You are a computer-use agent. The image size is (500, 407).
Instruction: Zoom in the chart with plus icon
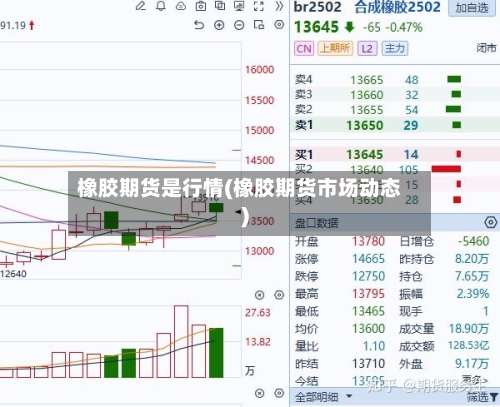tap(219, 25)
